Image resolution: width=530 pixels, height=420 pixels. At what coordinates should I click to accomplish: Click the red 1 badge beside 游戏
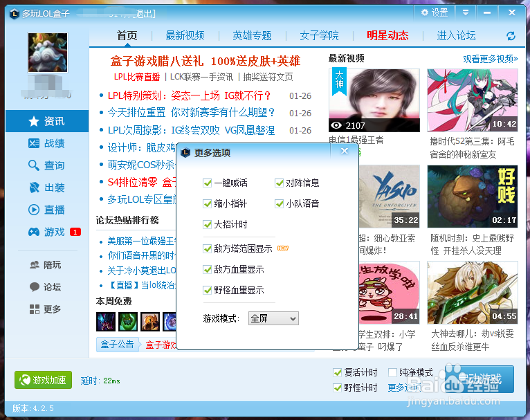[x=75, y=232]
